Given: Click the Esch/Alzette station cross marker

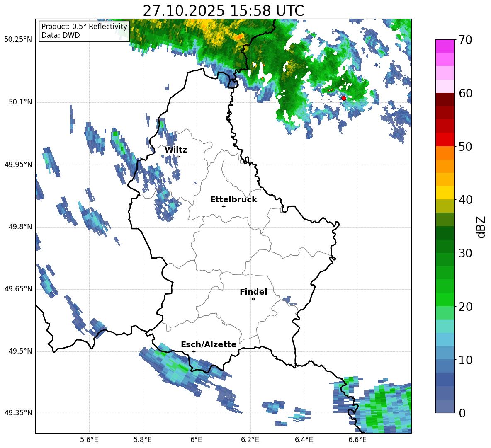Looking at the screenshot, I should 194,351.
